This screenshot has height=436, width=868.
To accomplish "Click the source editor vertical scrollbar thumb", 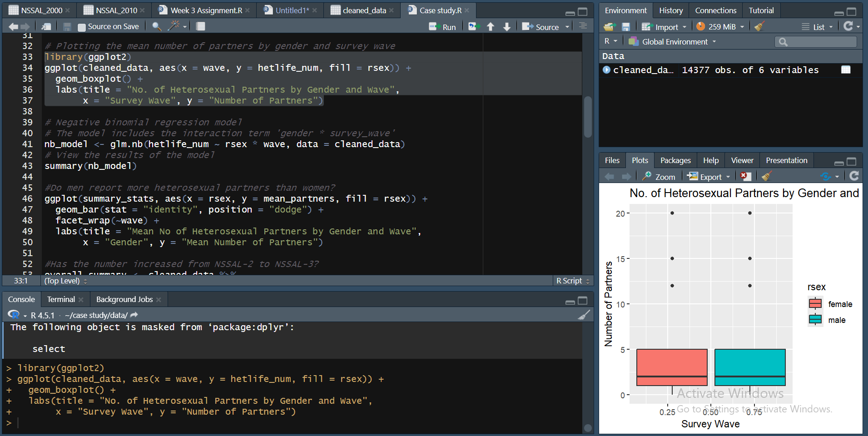I will click(588, 116).
